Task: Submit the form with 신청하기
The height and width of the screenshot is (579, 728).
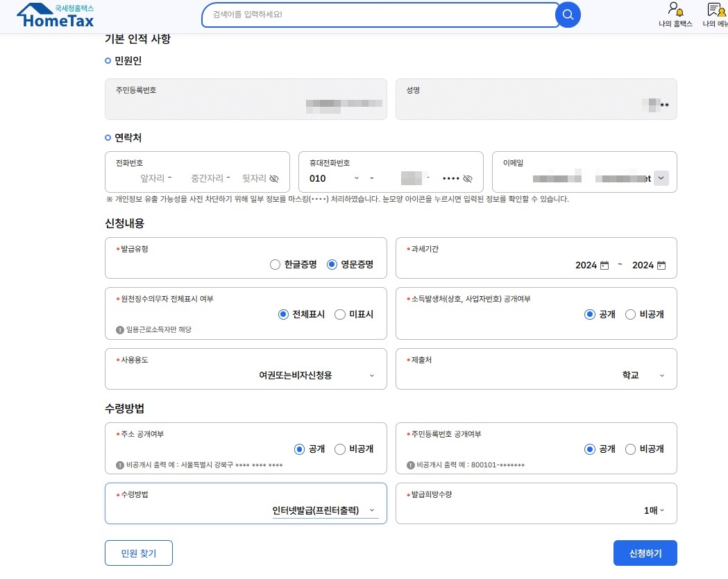Action: click(x=645, y=553)
